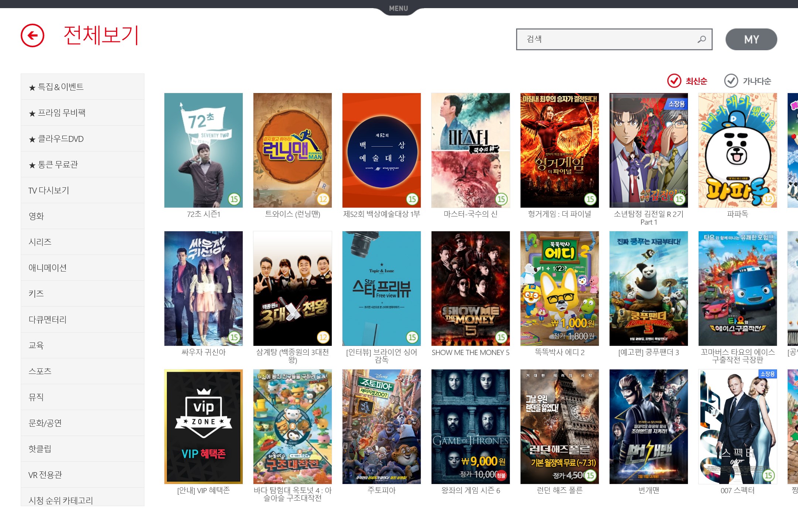Viewport: 798px width, 532px height.
Task: Click the 주토피아 title link
Action: tap(381, 491)
